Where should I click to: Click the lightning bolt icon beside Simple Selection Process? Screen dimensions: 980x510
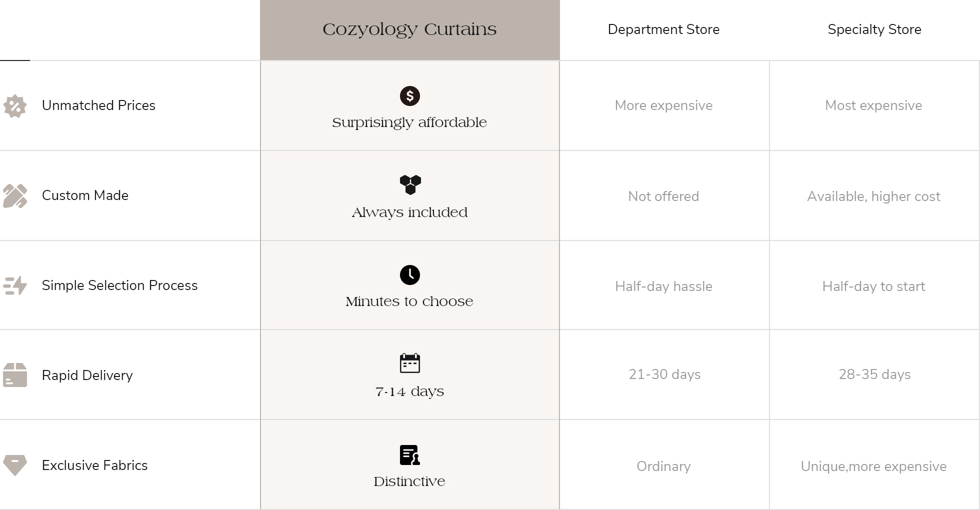coord(15,285)
